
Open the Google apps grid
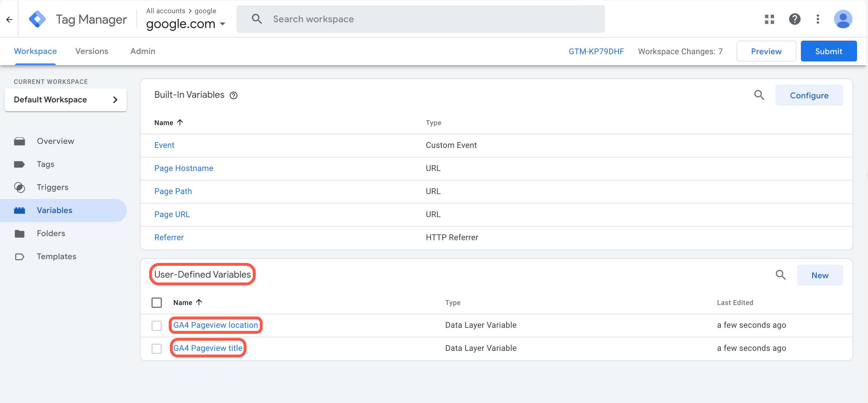coord(769,19)
